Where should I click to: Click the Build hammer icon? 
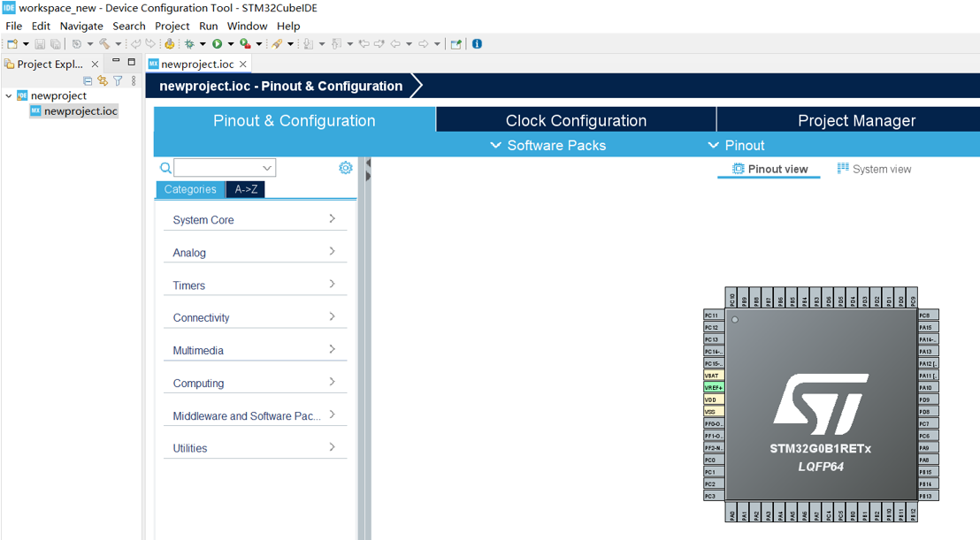(x=104, y=43)
